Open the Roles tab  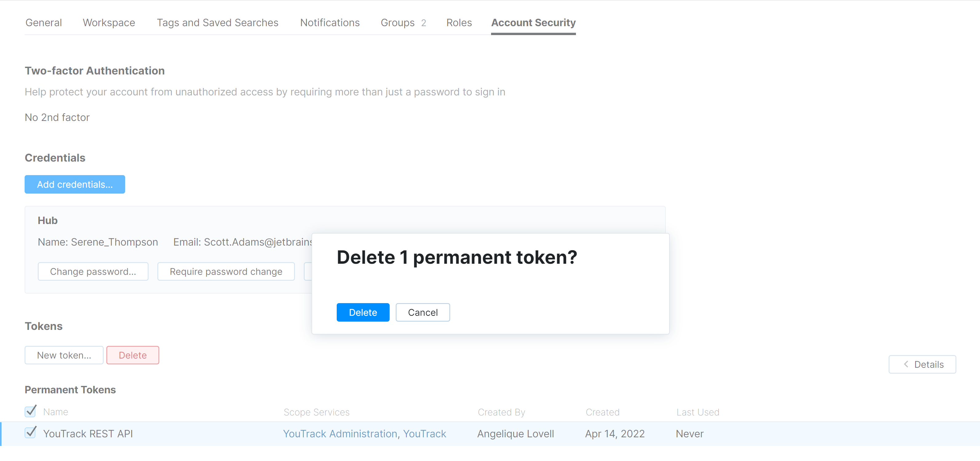coord(459,22)
